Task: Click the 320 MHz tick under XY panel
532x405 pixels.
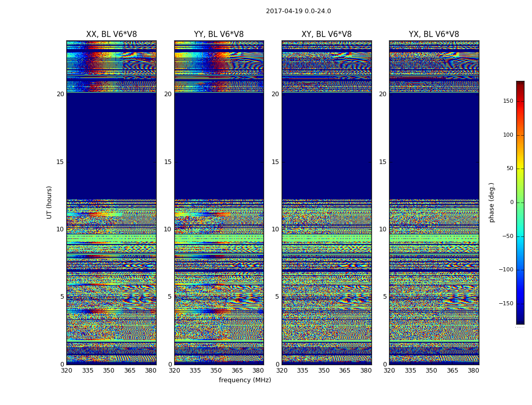Action: 282,371
